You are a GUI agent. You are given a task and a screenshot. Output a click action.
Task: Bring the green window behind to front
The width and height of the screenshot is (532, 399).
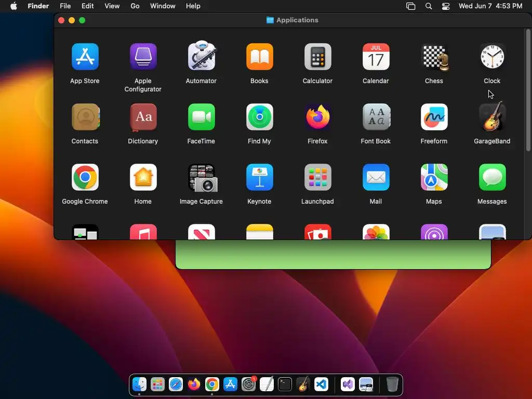click(x=333, y=255)
